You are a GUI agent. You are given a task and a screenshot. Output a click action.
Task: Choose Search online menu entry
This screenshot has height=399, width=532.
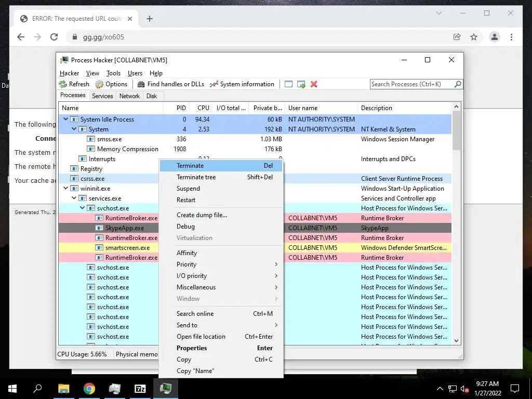coord(221,314)
